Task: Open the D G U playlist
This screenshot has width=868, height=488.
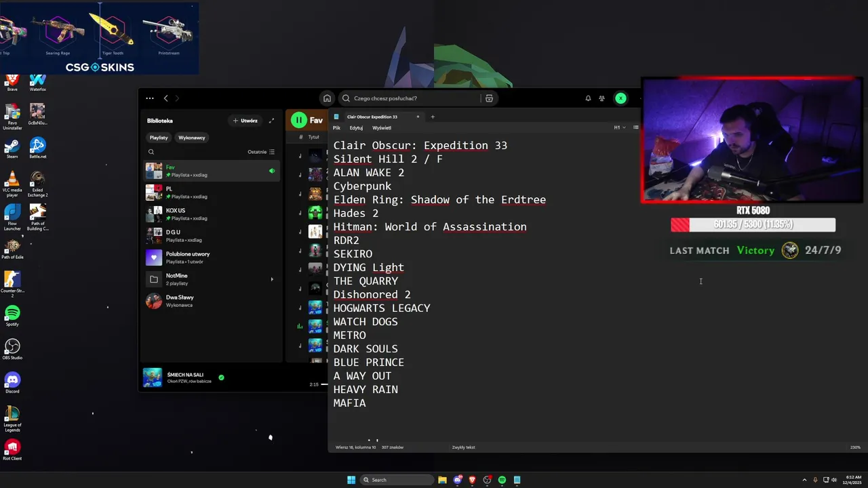Action: pos(212,236)
